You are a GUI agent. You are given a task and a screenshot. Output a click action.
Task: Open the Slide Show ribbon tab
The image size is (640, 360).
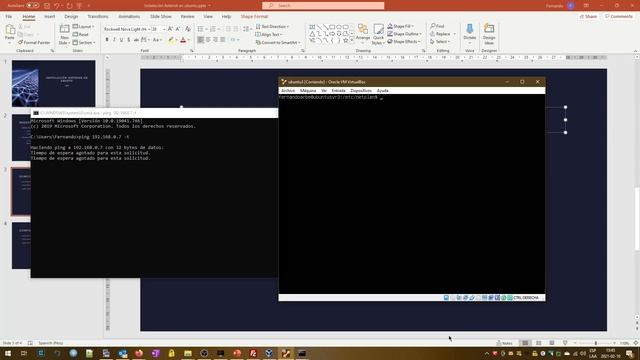coord(160,16)
